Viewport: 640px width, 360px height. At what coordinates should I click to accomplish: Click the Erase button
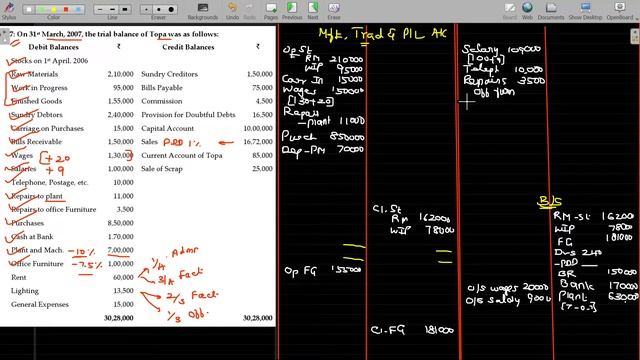[x=333, y=11]
